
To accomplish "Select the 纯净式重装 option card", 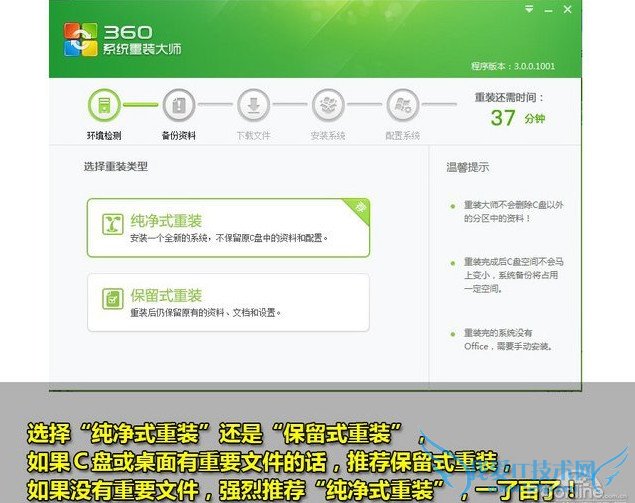I will (228, 228).
